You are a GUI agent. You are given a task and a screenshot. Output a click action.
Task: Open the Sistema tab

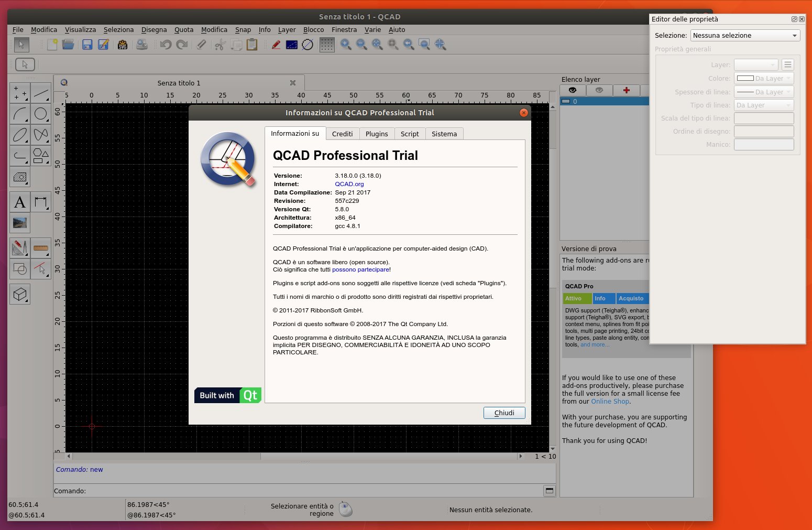tap(444, 134)
